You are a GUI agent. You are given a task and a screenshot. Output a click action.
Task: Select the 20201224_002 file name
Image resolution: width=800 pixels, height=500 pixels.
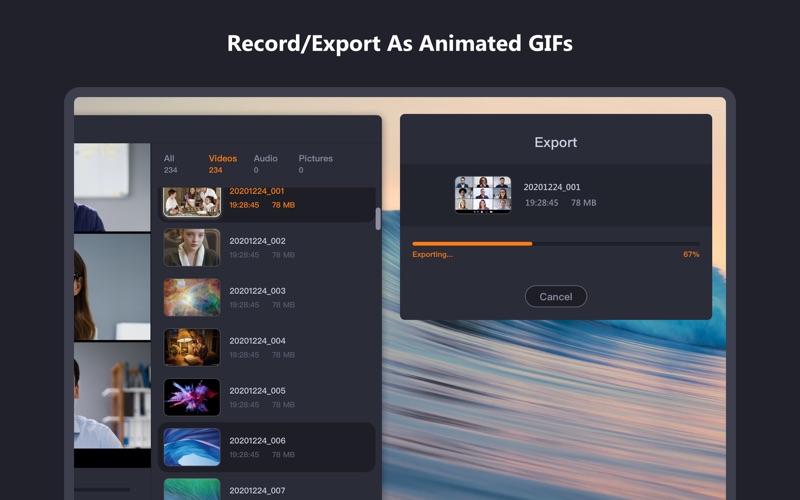pos(257,241)
